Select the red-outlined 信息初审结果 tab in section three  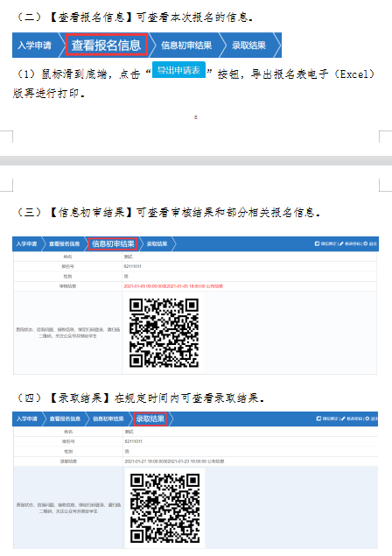pyautogui.click(x=113, y=243)
